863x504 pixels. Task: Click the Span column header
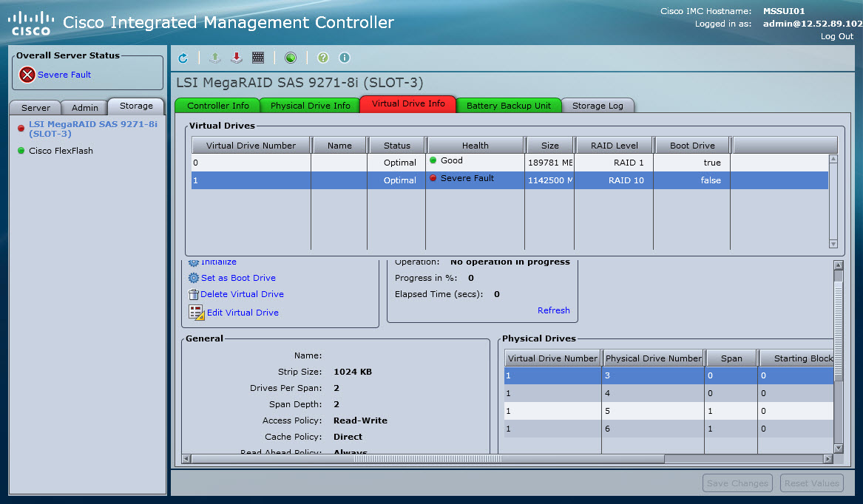click(731, 358)
